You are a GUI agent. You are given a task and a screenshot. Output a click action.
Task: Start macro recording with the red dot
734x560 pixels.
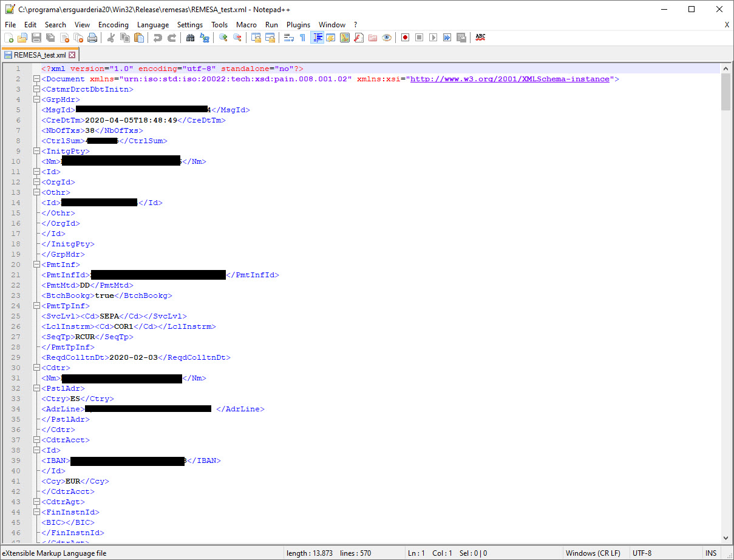(x=405, y=38)
